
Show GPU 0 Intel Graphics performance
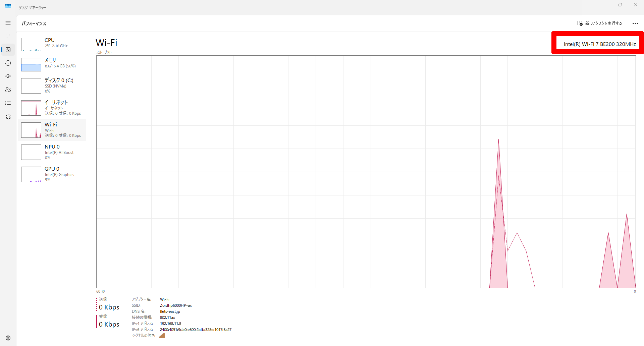(52, 174)
